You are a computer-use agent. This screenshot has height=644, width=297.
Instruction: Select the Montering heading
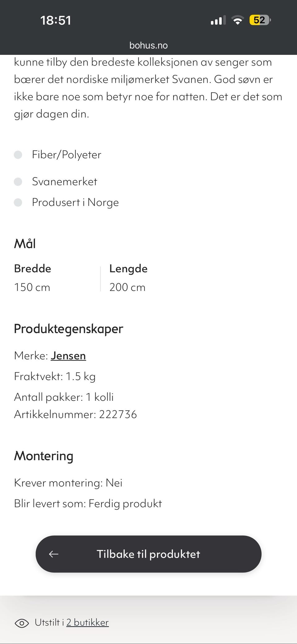tap(44, 456)
